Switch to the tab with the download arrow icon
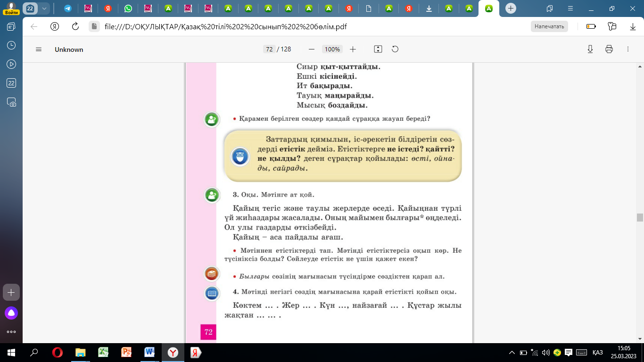This screenshot has height=362, width=644. click(x=429, y=8)
